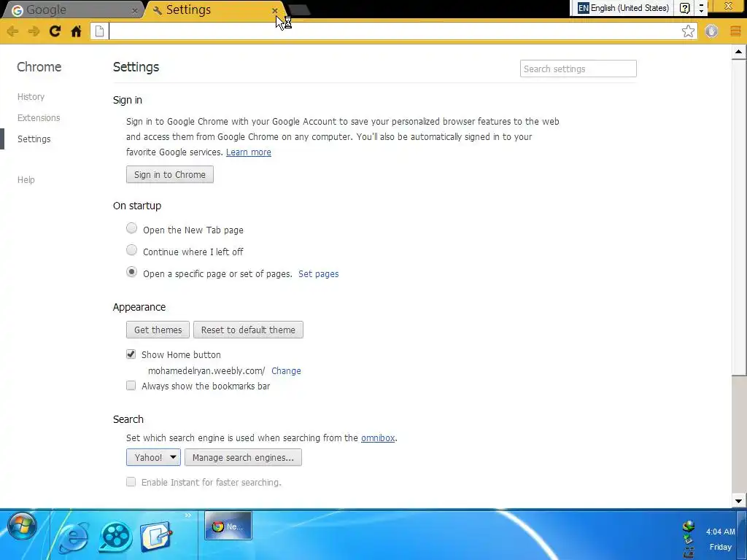The image size is (747, 560).
Task: Click the scrollbar up arrow
Action: (x=739, y=52)
